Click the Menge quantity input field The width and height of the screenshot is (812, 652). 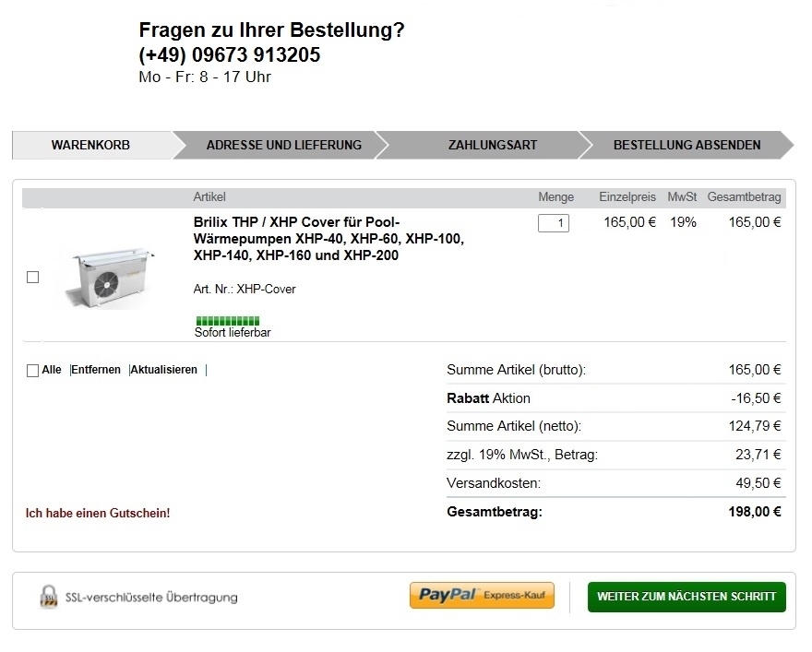pyautogui.click(x=554, y=223)
